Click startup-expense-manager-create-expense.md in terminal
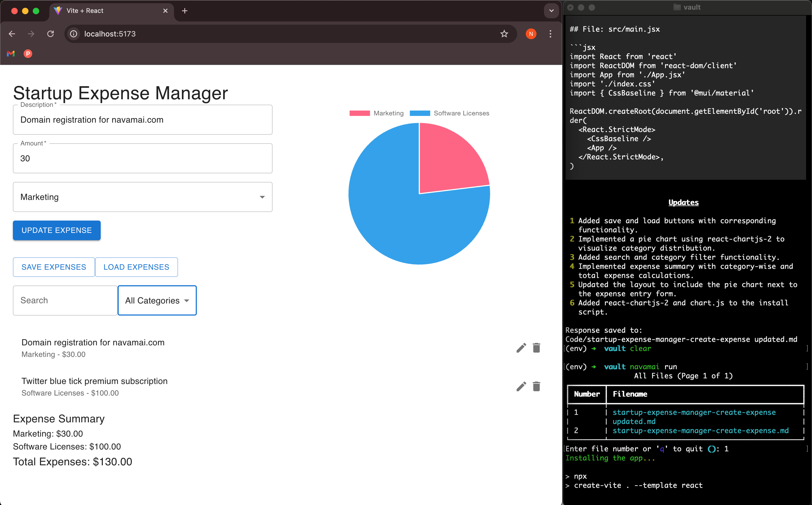812x505 pixels. 700,430
